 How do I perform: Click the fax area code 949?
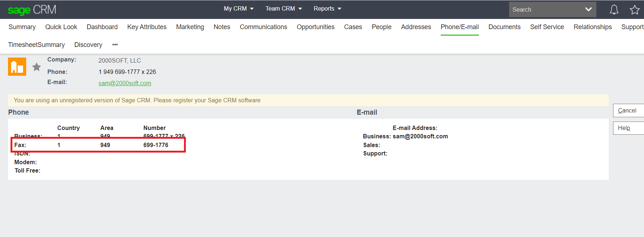pyautogui.click(x=105, y=145)
